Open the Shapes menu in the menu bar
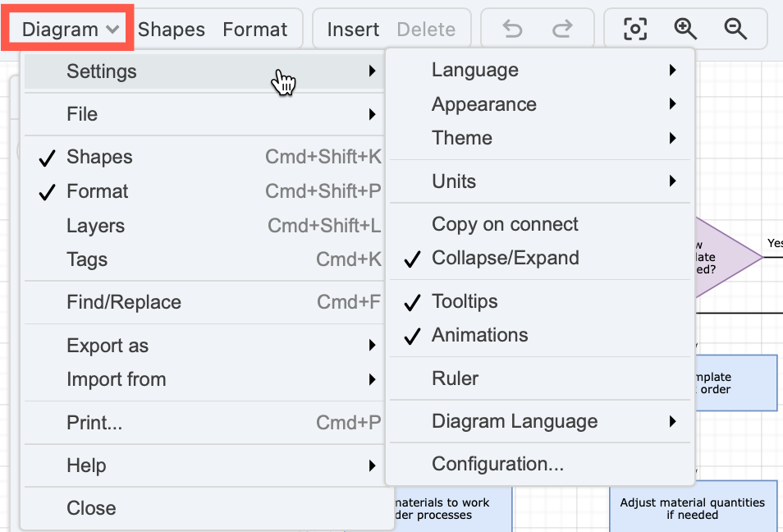The image size is (783, 532). (171, 28)
